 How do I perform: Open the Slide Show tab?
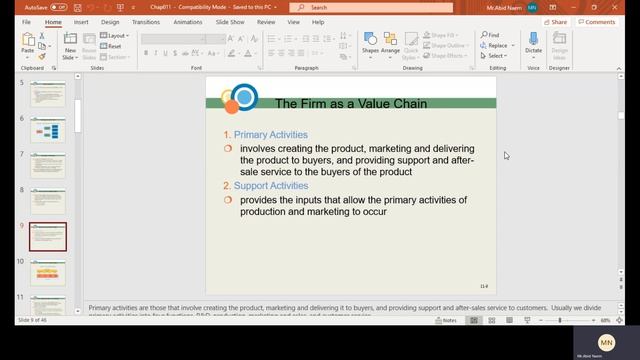click(230, 22)
